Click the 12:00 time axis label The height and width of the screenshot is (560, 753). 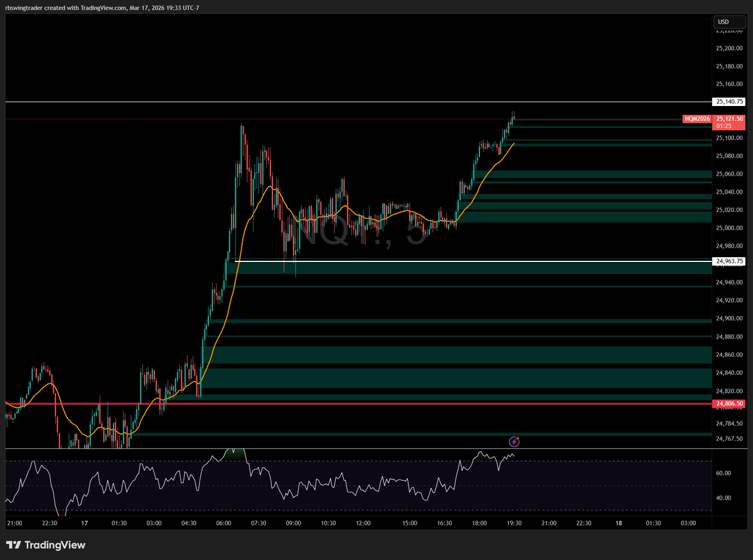(363, 523)
